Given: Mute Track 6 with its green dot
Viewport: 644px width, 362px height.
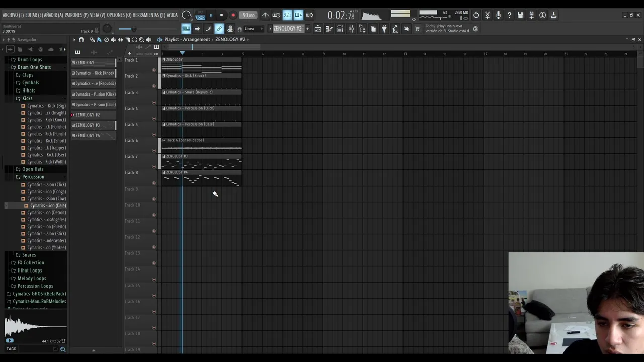Looking at the screenshot, I should [154, 151].
